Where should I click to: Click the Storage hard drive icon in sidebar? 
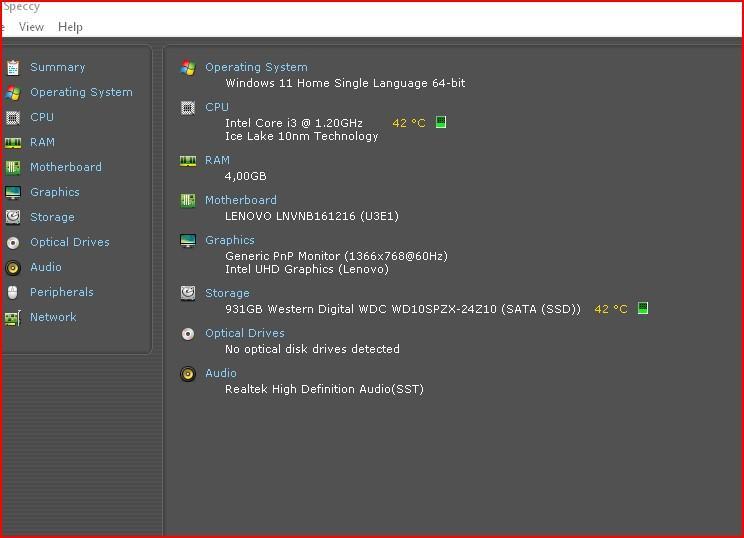point(13,217)
